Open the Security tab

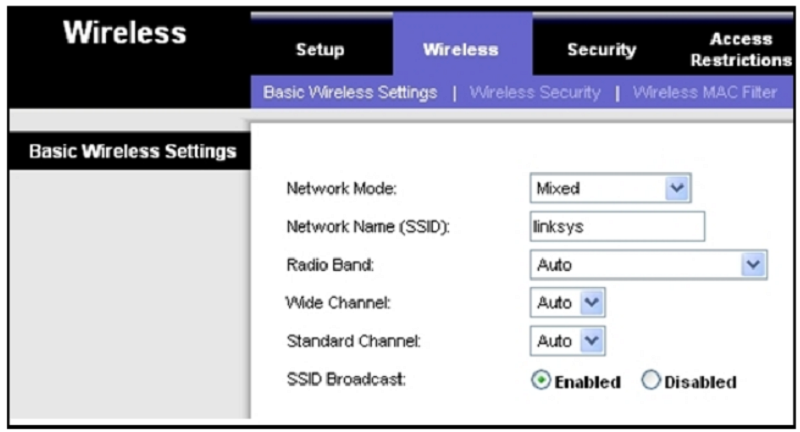(602, 49)
